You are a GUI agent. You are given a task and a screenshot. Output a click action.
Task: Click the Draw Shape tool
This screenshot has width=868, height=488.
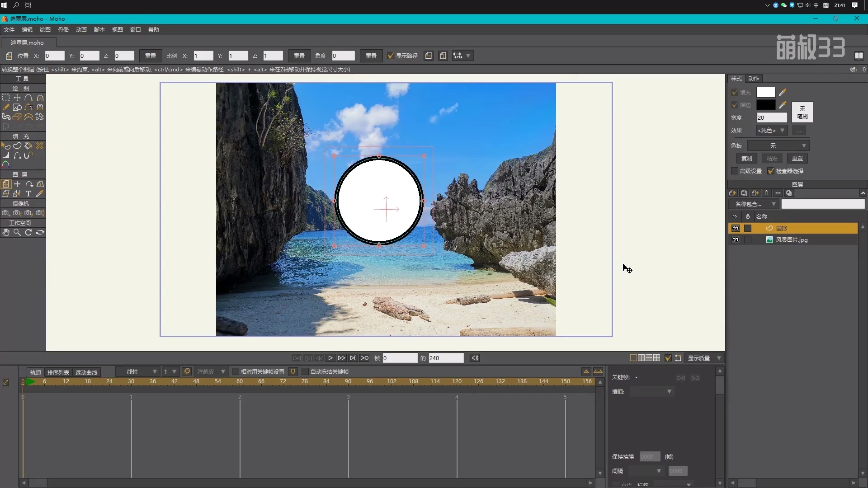pos(17,107)
